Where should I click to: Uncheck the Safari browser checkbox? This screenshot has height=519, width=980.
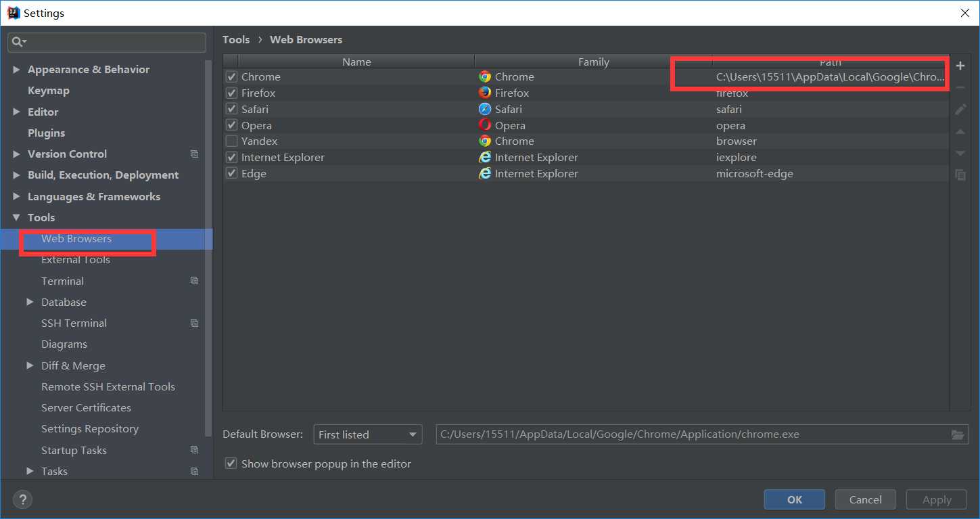pos(231,109)
